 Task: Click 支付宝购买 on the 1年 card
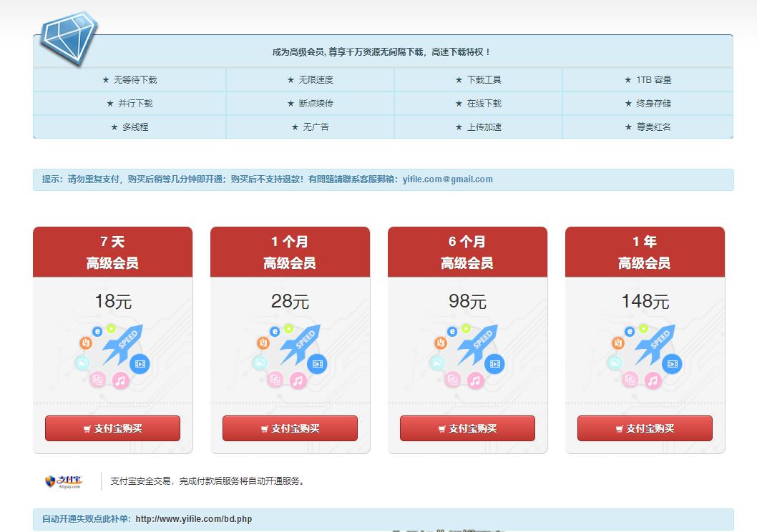(644, 428)
